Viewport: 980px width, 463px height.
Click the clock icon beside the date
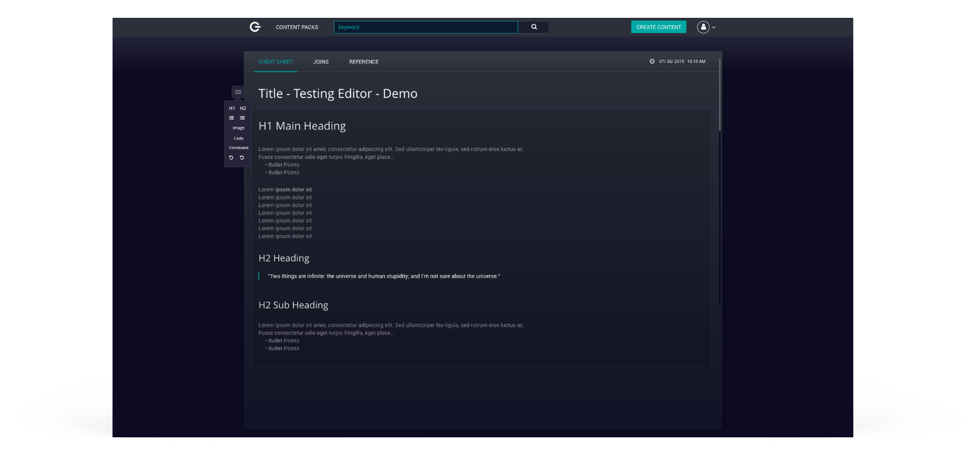tap(652, 61)
